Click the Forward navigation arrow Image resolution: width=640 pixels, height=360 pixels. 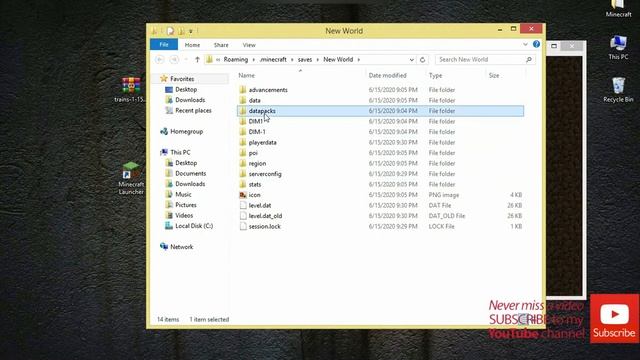174,60
